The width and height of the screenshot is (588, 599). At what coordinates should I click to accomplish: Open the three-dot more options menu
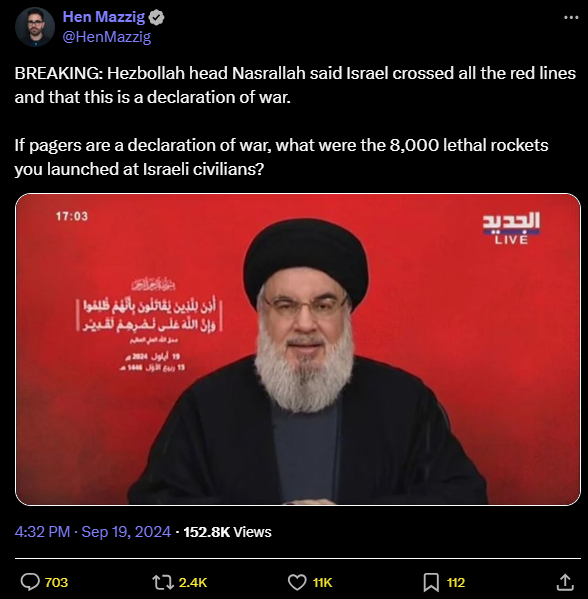pos(571,17)
